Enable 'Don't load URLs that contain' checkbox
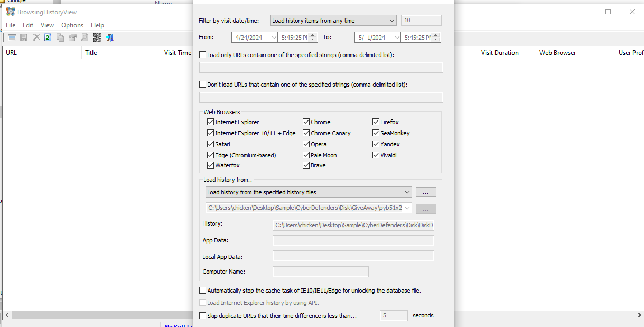The width and height of the screenshot is (644, 327). (x=203, y=84)
